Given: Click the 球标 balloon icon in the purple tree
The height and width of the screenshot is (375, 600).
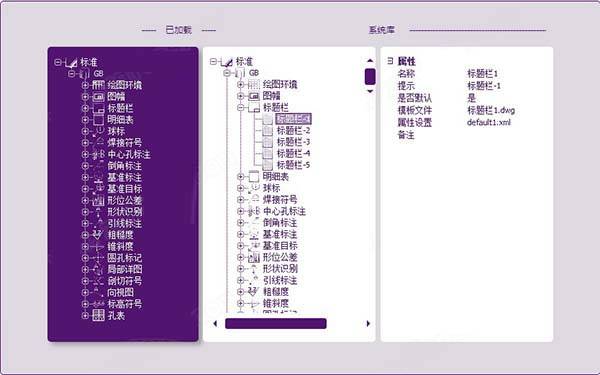Looking at the screenshot, I should pos(98,131).
